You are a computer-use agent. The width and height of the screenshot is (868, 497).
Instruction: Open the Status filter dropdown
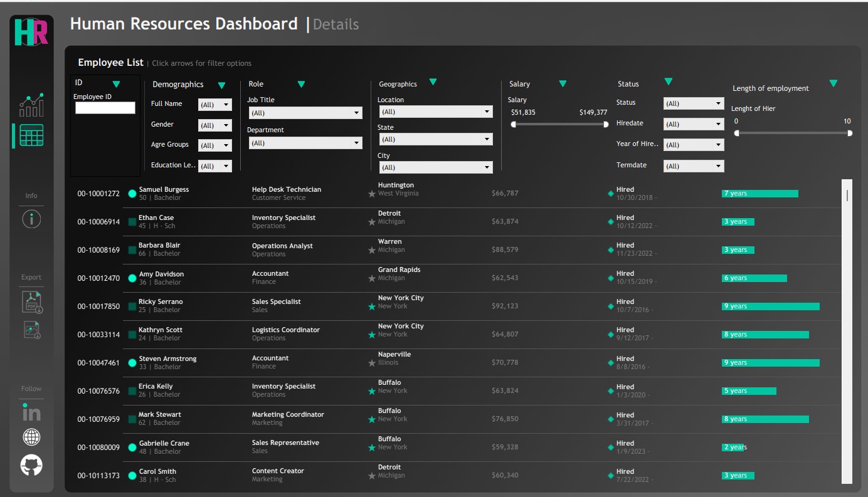click(x=694, y=103)
